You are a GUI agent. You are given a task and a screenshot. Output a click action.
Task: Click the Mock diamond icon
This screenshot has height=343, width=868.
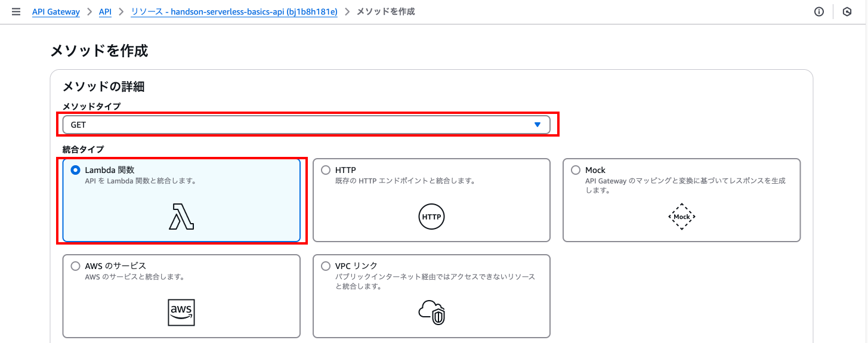coord(682,217)
